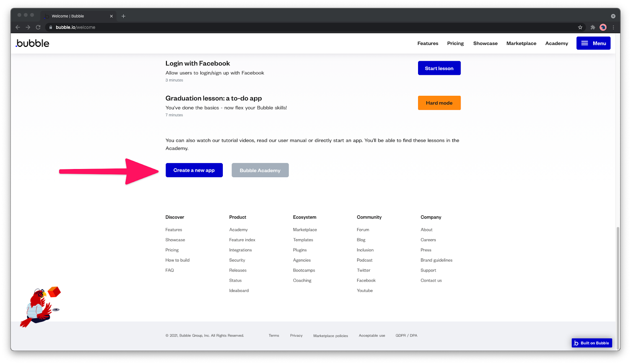Image resolution: width=631 pixels, height=364 pixels.
Task: Click the Built on Bubble badge
Action: 592,343
